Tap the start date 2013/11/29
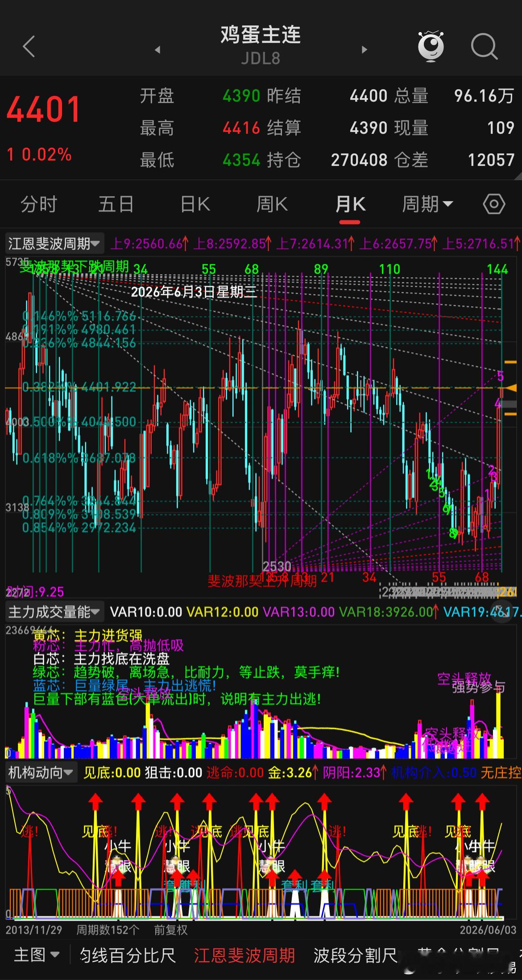 coord(34,930)
